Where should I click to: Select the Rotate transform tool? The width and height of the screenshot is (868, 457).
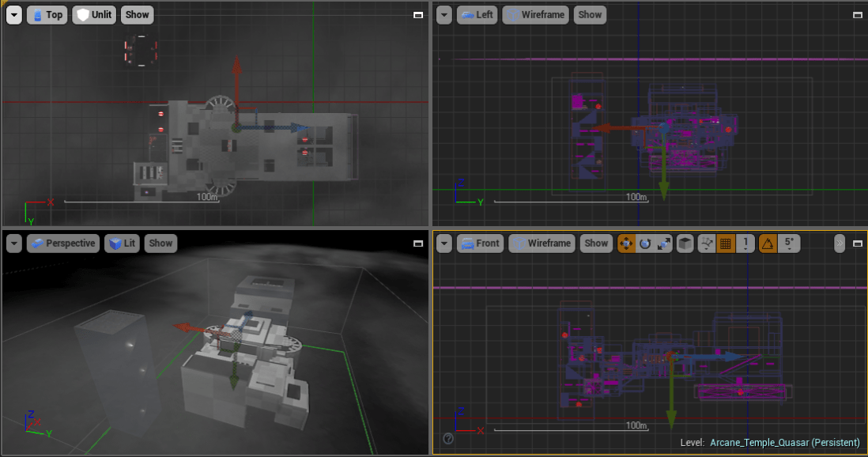[x=644, y=244]
